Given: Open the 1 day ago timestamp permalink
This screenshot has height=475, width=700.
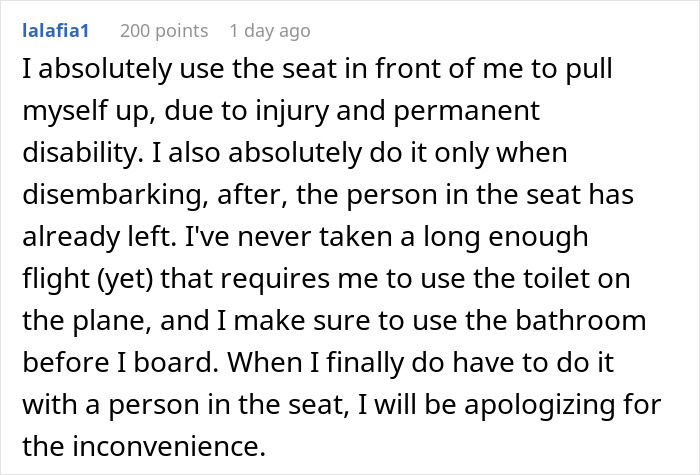Looking at the screenshot, I should 270,31.
